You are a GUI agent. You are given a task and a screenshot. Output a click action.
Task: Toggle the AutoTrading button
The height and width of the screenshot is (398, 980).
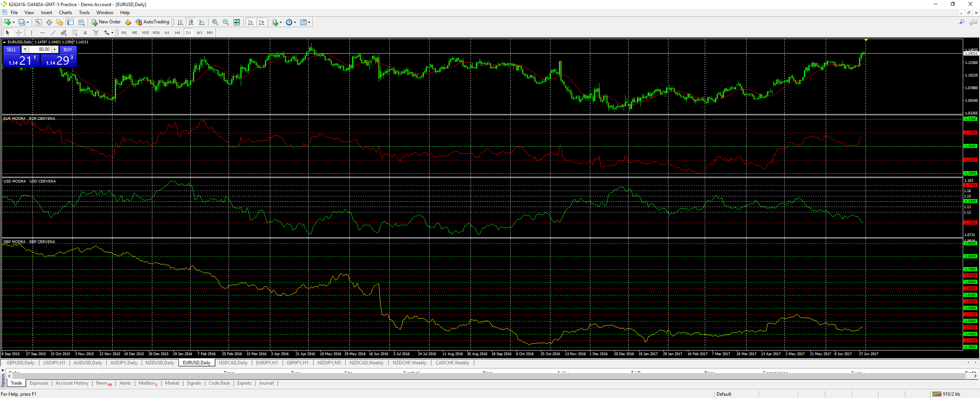click(x=152, y=22)
